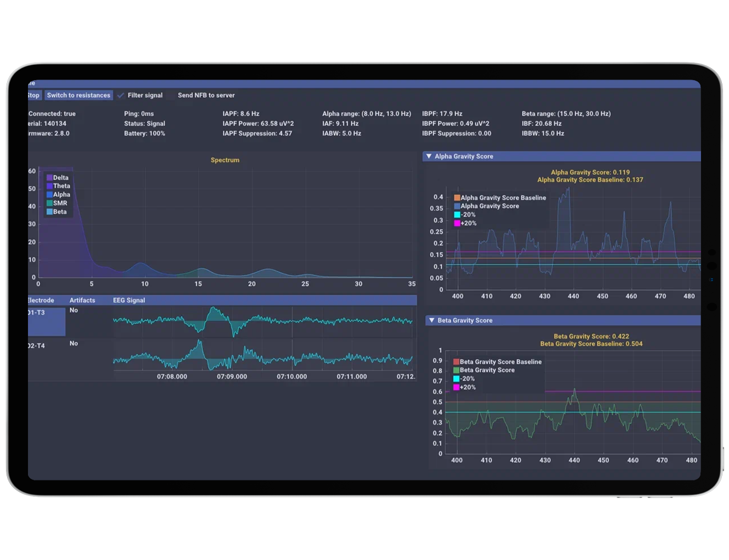The height and width of the screenshot is (560, 729).
Task: Click the Alpha legend icon in Spectrum
Action: click(x=49, y=195)
